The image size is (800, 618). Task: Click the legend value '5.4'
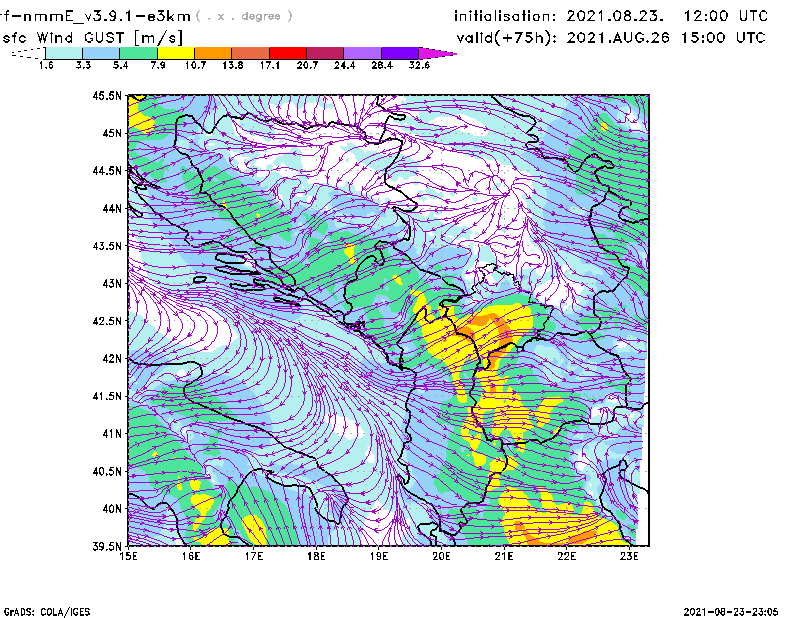120,65
